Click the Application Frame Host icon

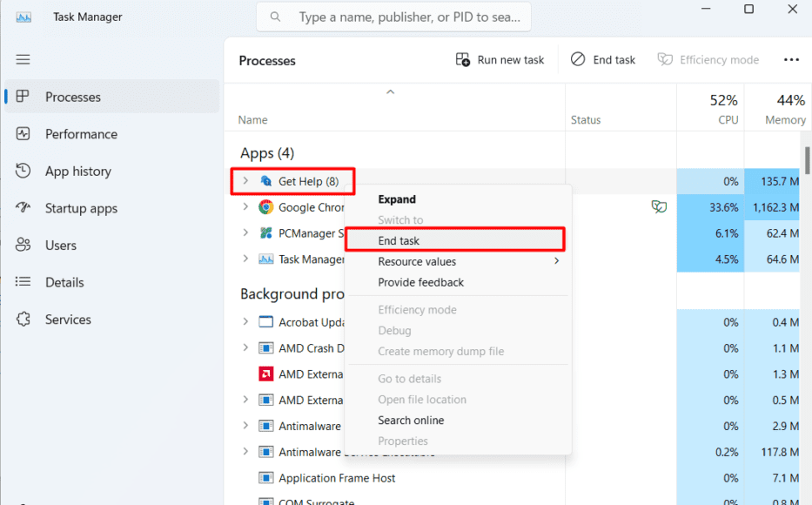265,477
